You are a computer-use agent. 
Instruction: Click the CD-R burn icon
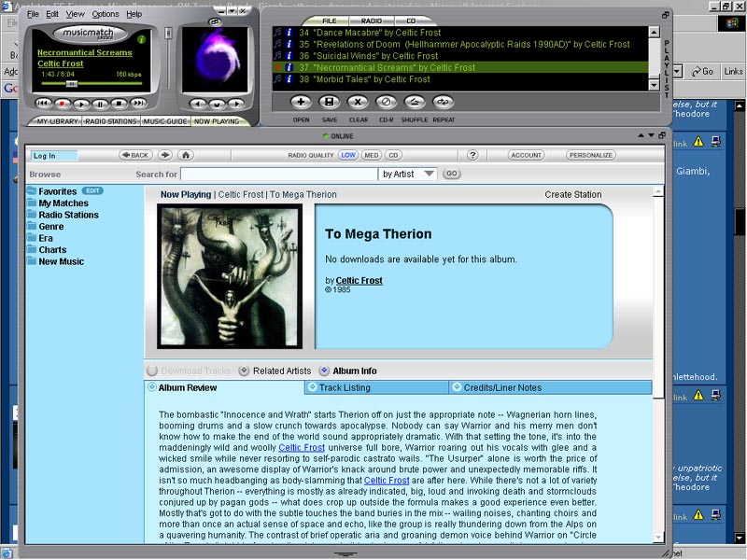click(386, 102)
